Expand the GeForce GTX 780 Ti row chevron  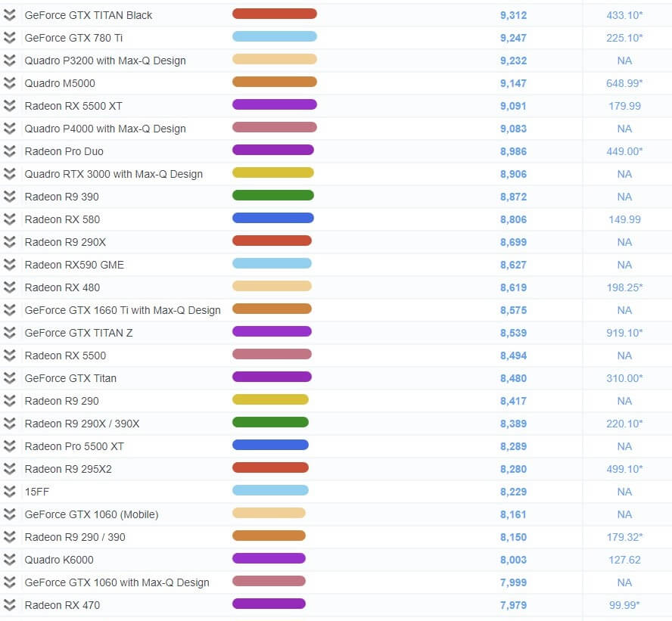(9, 38)
